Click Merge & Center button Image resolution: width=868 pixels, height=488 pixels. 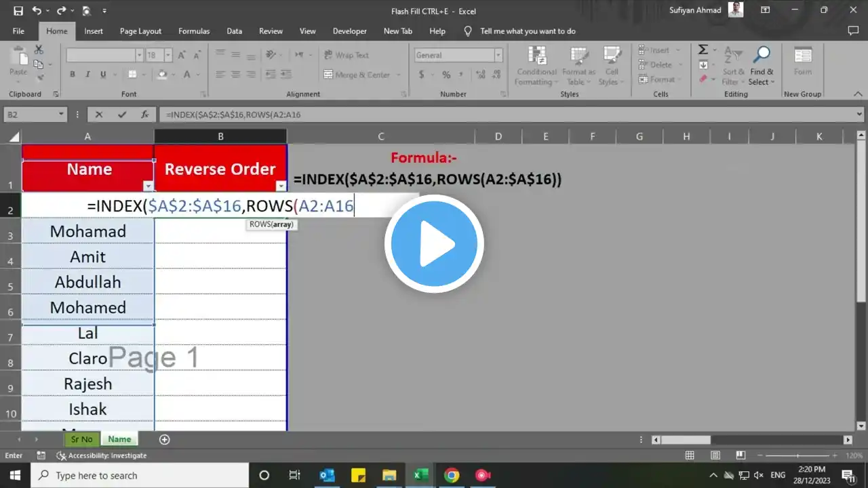point(361,75)
